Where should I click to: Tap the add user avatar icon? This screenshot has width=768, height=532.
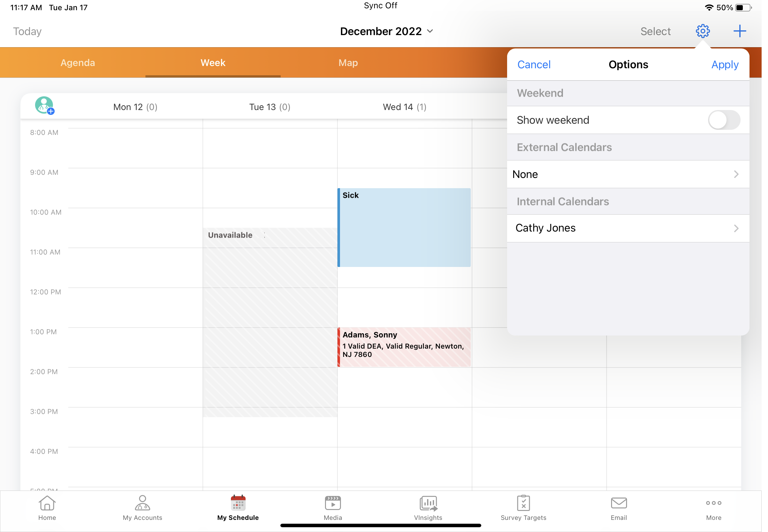pyautogui.click(x=45, y=106)
